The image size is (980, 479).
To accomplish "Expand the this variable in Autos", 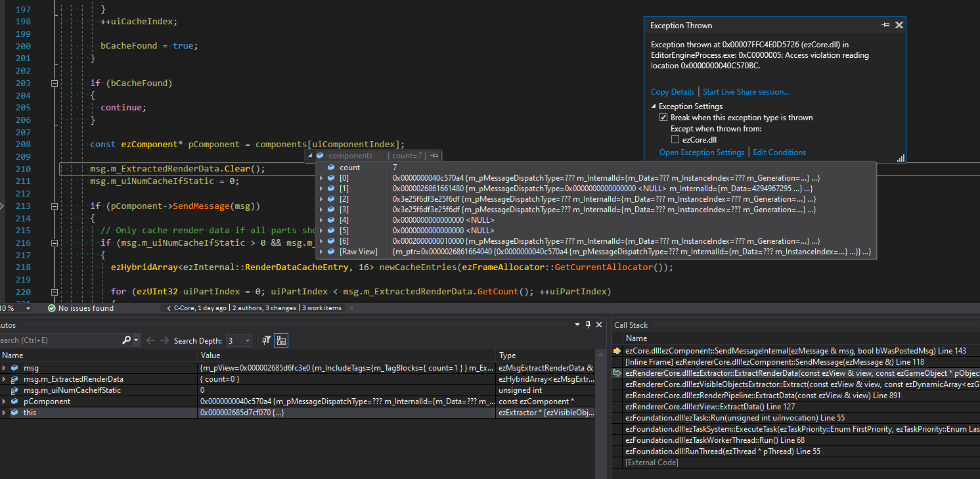I will point(5,412).
